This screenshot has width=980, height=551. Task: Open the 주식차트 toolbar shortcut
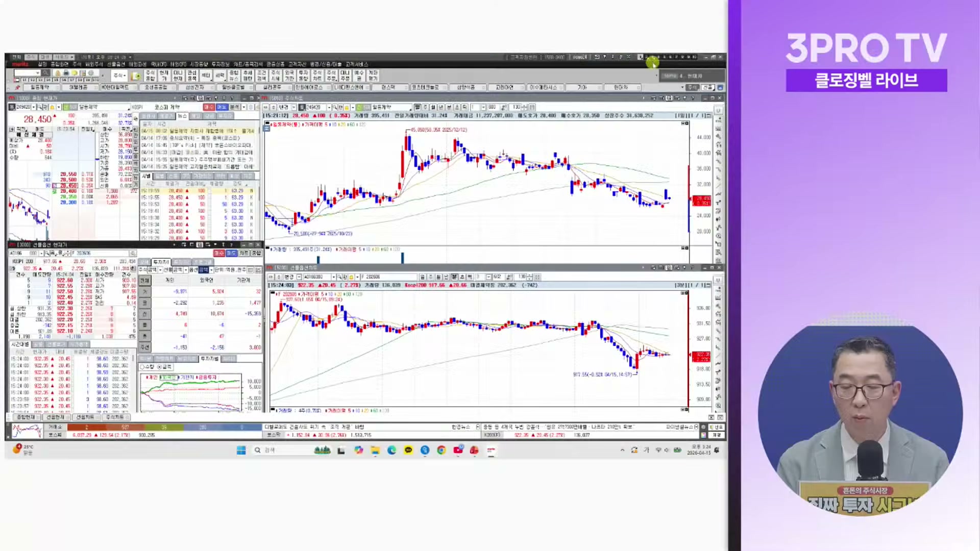317,76
